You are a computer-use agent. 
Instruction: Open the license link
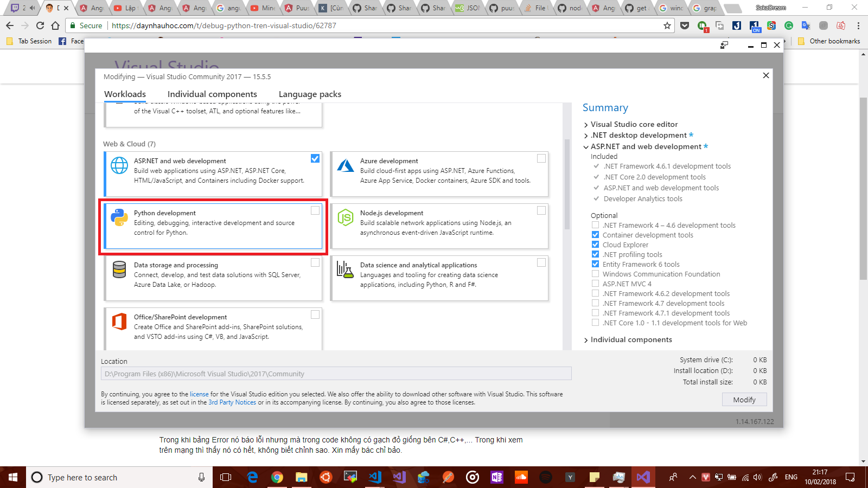click(x=199, y=394)
